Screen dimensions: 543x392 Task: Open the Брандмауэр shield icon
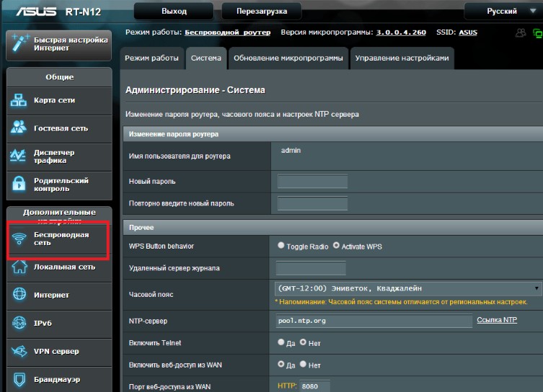19,379
